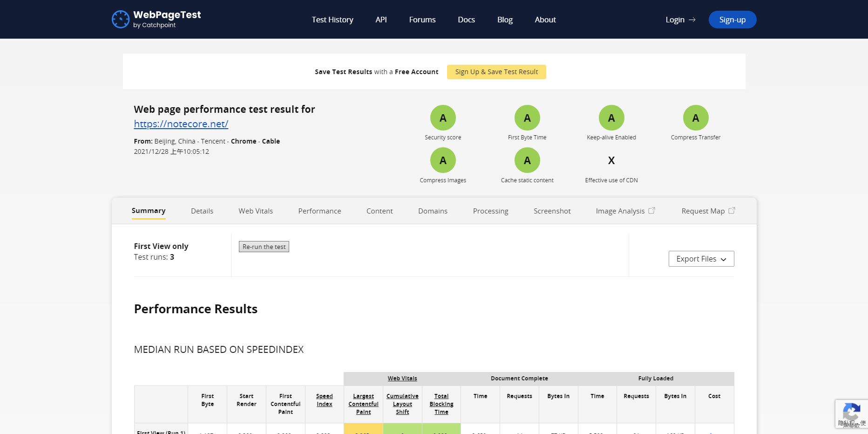Switch to the Web Vitals tab
This screenshot has width=868, height=434.
pyautogui.click(x=256, y=211)
